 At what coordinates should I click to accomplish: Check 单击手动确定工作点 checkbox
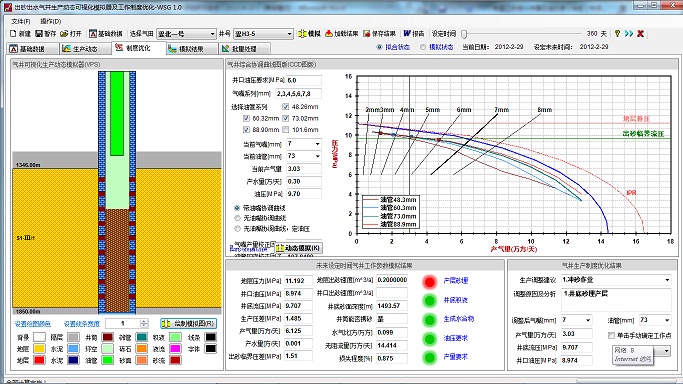click(x=611, y=335)
